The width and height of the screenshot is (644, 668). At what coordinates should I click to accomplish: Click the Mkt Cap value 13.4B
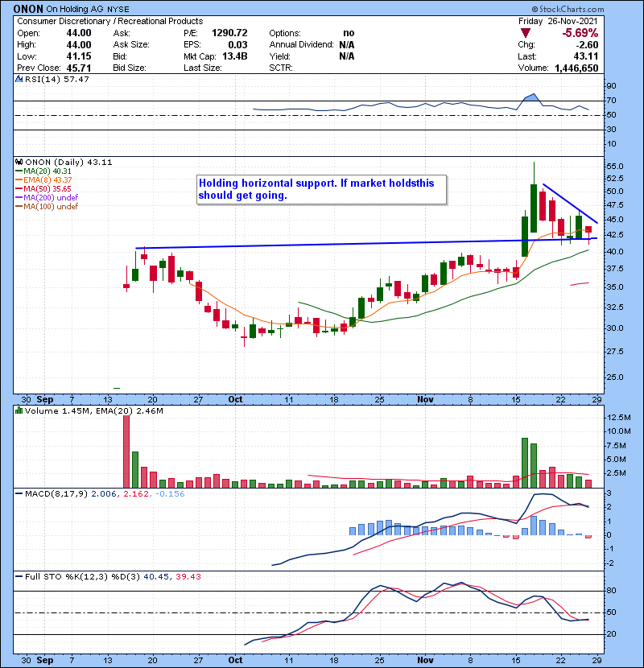(235, 56)
